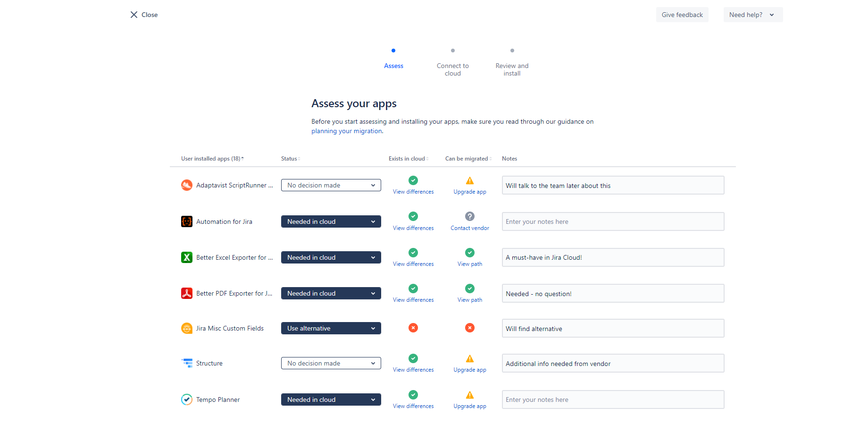Screen dimensions: 868x425
Task: Click notes field reading Will find alternative
Action: pos(613,328)
